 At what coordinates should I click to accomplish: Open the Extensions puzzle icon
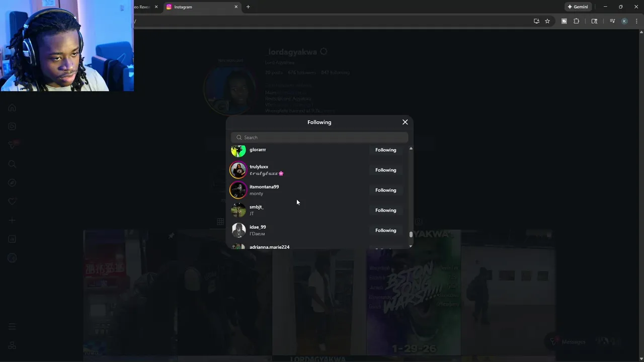pos(576,21)
